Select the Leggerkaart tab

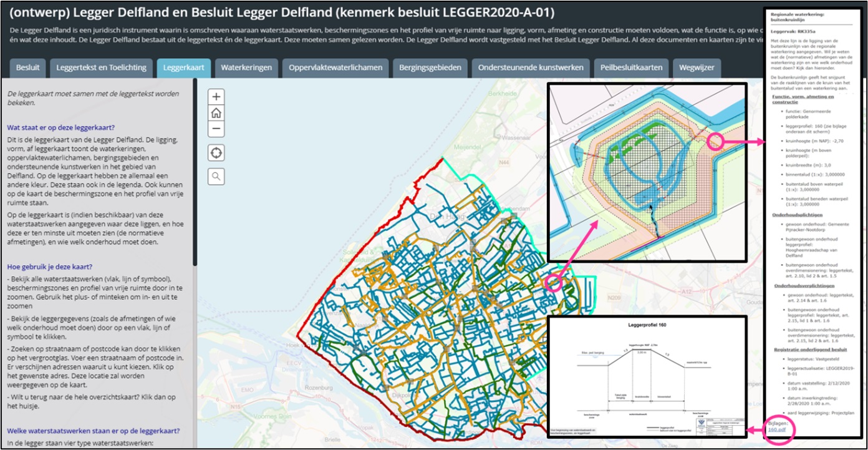tap(184, 67)
